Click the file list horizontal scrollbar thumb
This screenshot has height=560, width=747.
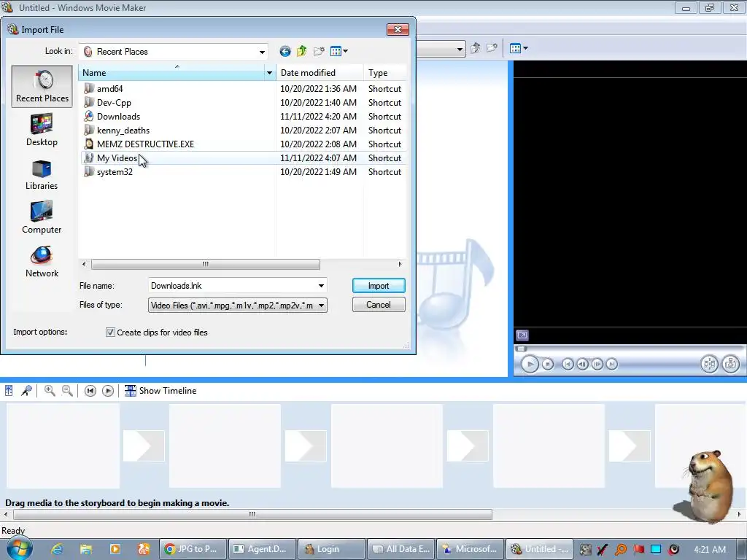(x=205, y=264)
